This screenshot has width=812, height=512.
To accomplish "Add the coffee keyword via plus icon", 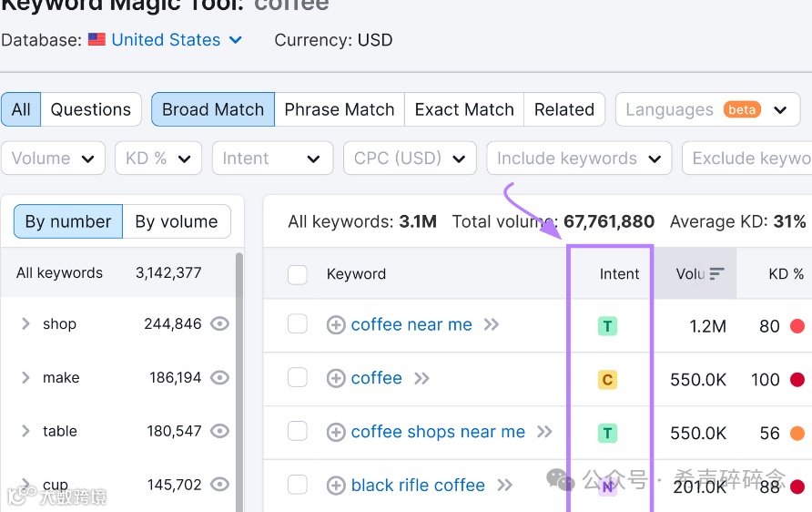I will click(x=336, y=379).
